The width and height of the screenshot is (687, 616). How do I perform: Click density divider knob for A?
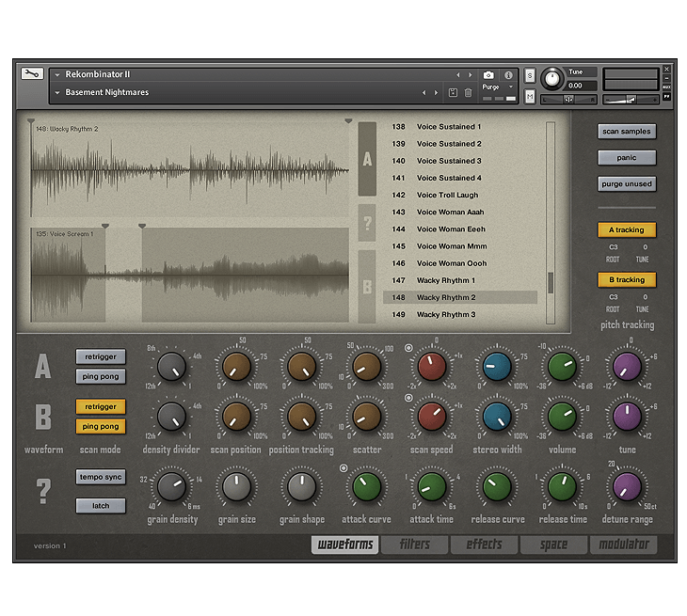(x=171, y=367)
